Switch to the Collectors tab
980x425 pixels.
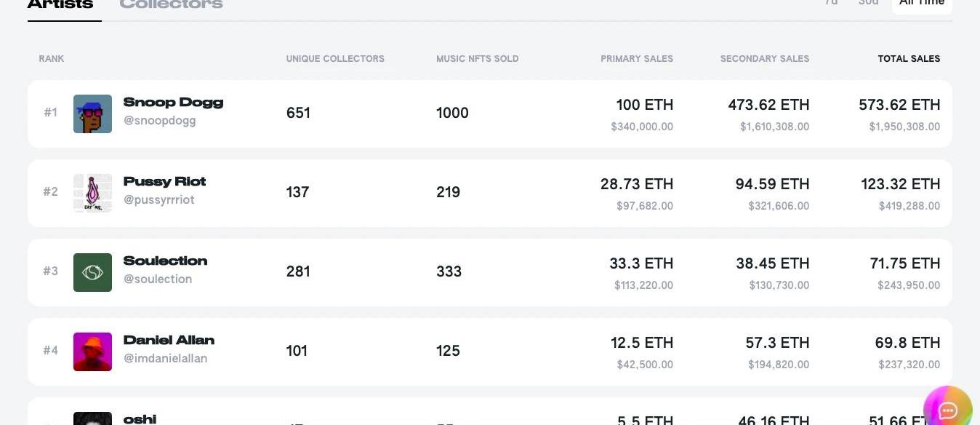pos(171,4)
